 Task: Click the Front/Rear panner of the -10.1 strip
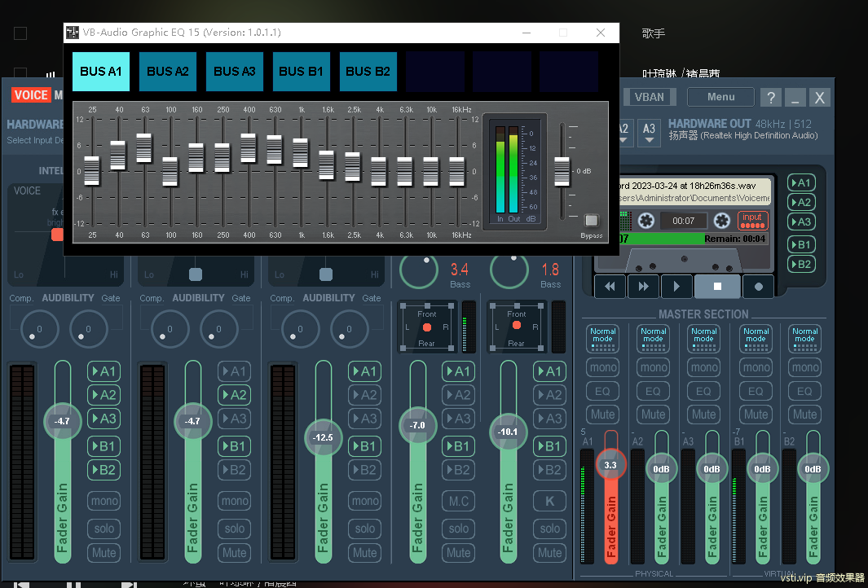[517, 327]
